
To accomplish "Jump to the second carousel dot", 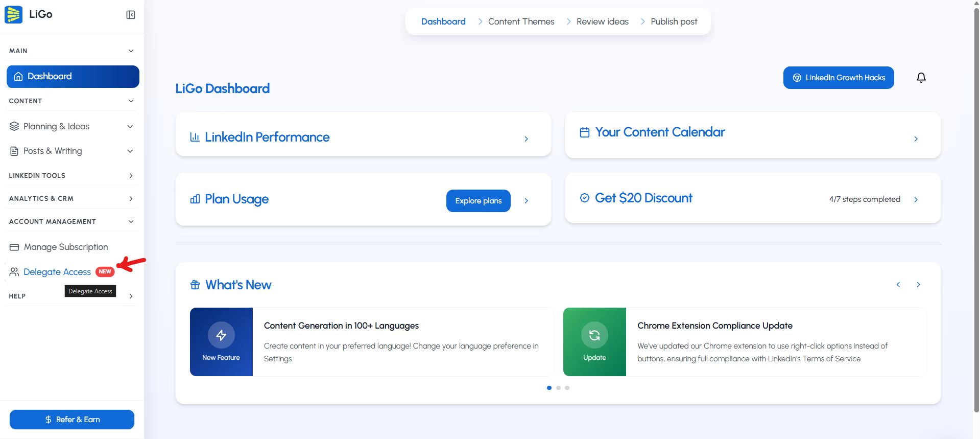I will pos(558,388).
